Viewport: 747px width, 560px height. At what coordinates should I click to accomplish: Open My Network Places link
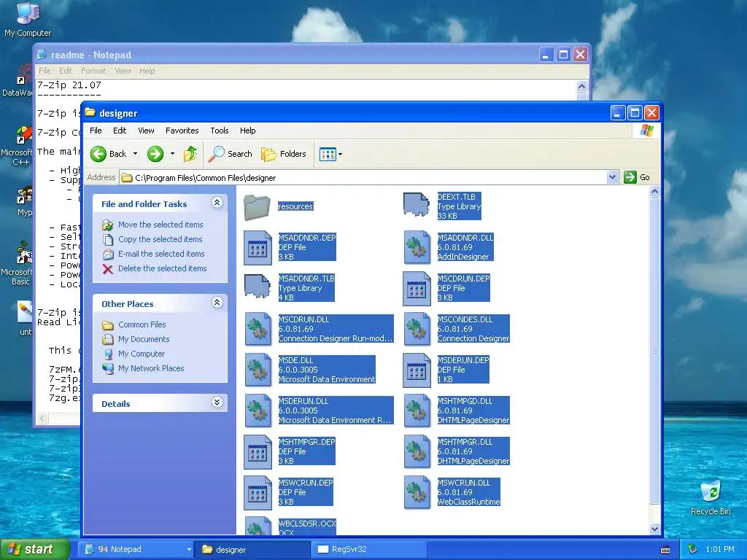tap(151, 368)
